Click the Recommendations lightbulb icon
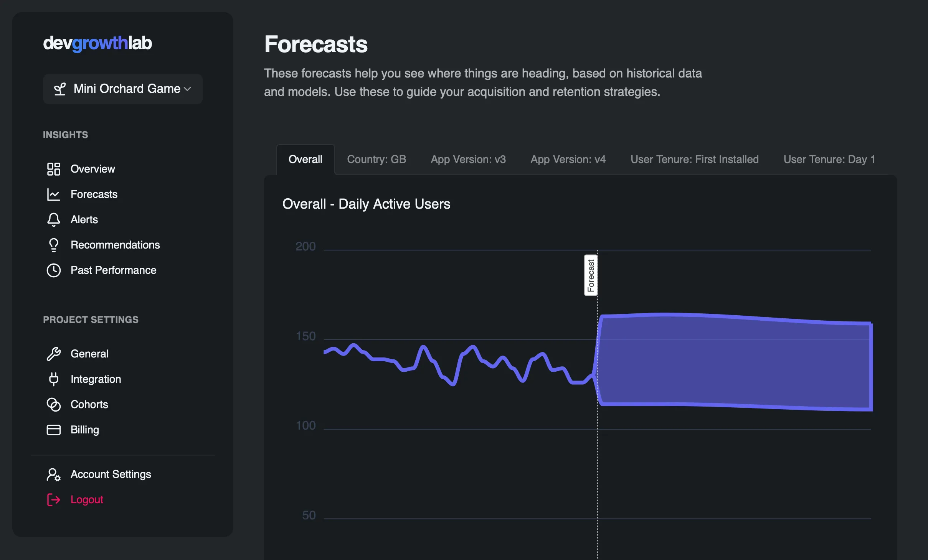 pyautogui.click(x=53, y=245)
